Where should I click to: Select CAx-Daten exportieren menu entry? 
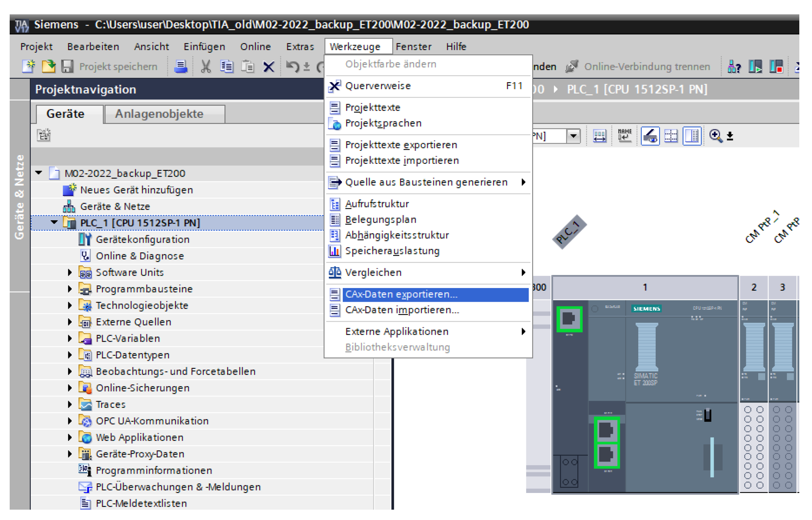[401, 294]
